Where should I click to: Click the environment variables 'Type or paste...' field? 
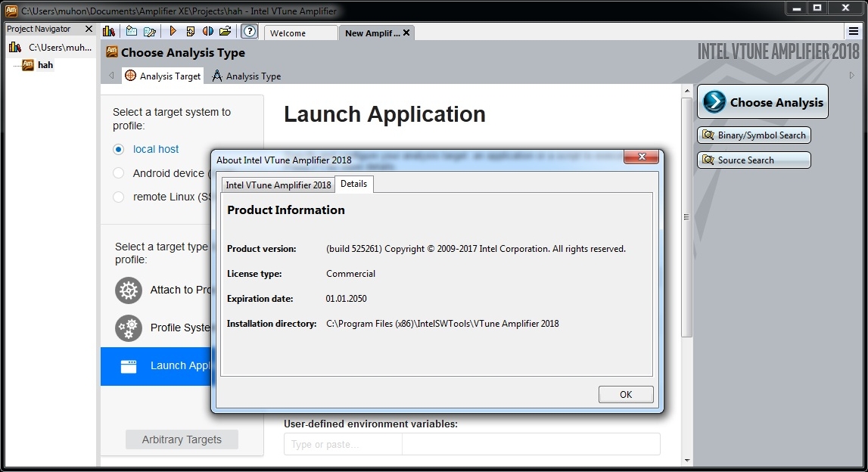(x=343, y=444)
